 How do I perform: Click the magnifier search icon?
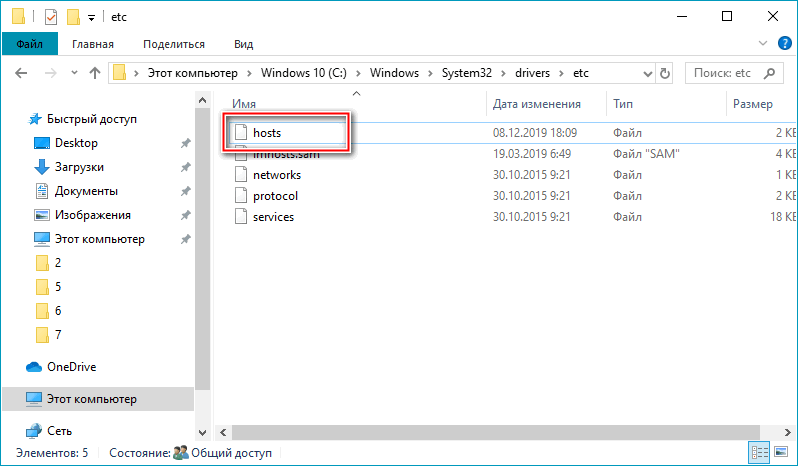[770, 73]
